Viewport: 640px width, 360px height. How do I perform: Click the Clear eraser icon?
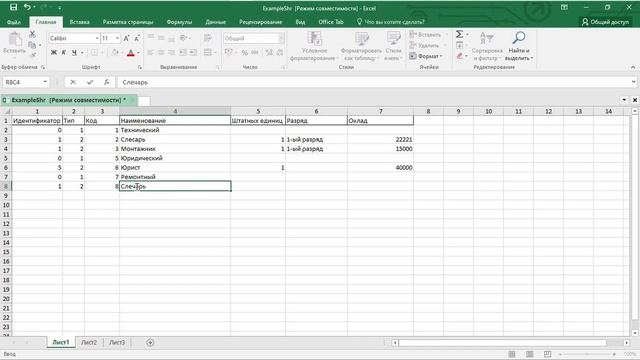click(460, 56)
